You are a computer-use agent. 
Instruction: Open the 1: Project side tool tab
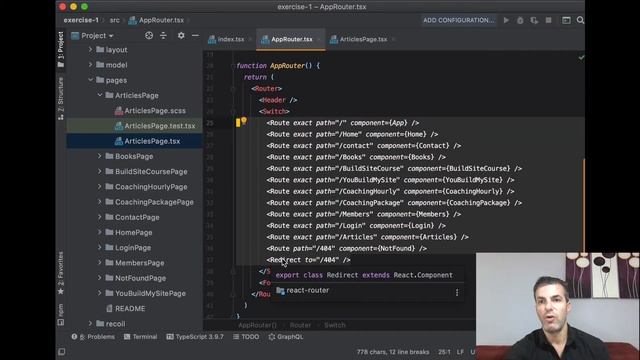60,49
